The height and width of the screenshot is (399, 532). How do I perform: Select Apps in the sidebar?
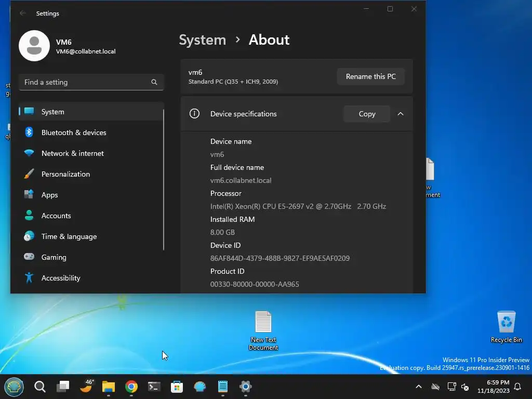tap(91, 195)
